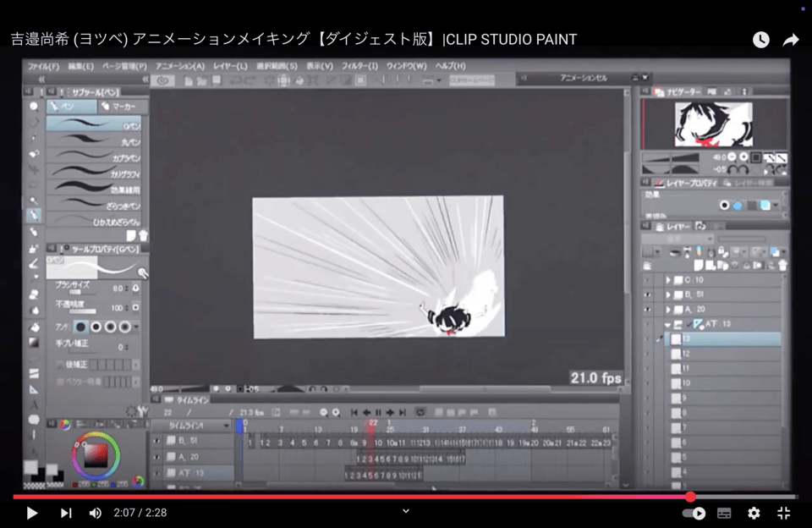Screen dimensions: 812x528
Task: Expand chapters with the down chevron
Action: click(x=406, y=511)
